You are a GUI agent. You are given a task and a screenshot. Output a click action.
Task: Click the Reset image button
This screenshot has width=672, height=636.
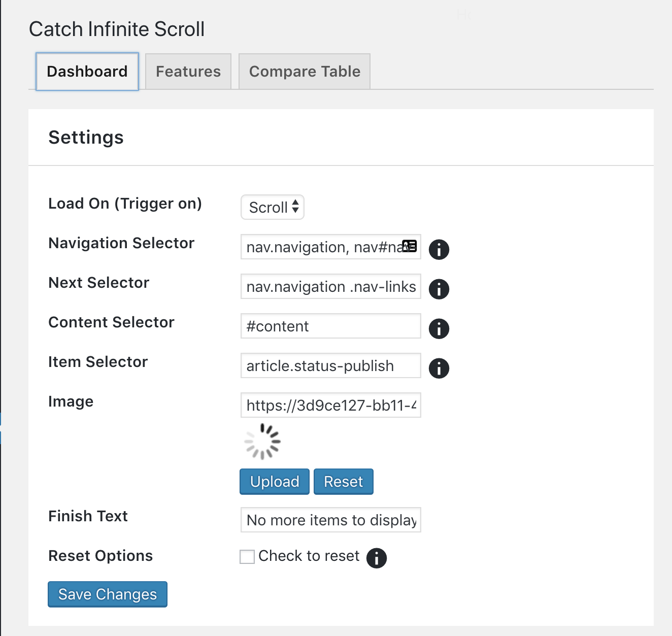pos(344,482)
